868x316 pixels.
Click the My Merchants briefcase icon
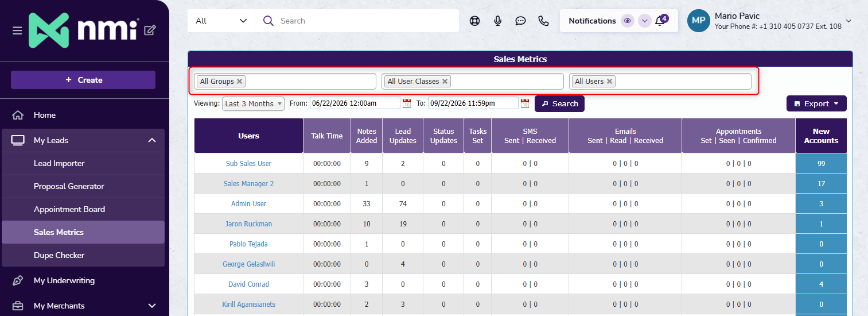[x=18, y=306]
